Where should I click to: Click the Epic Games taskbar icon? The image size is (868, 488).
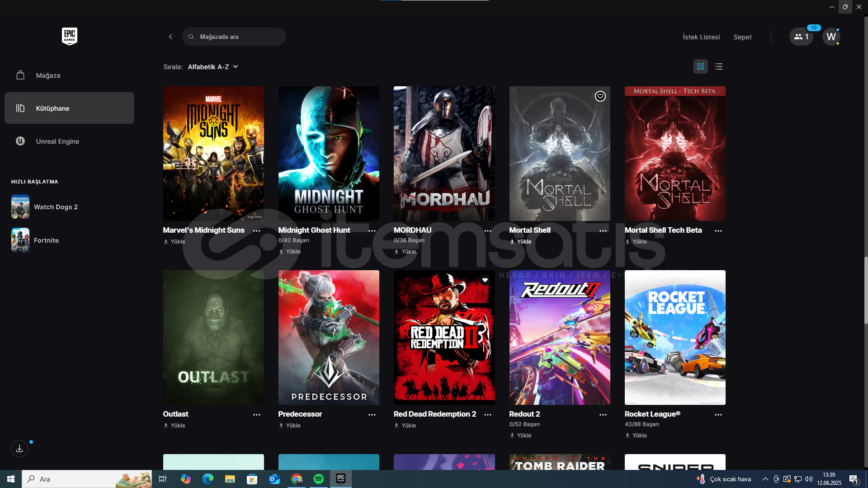click(x=341, y=479)
